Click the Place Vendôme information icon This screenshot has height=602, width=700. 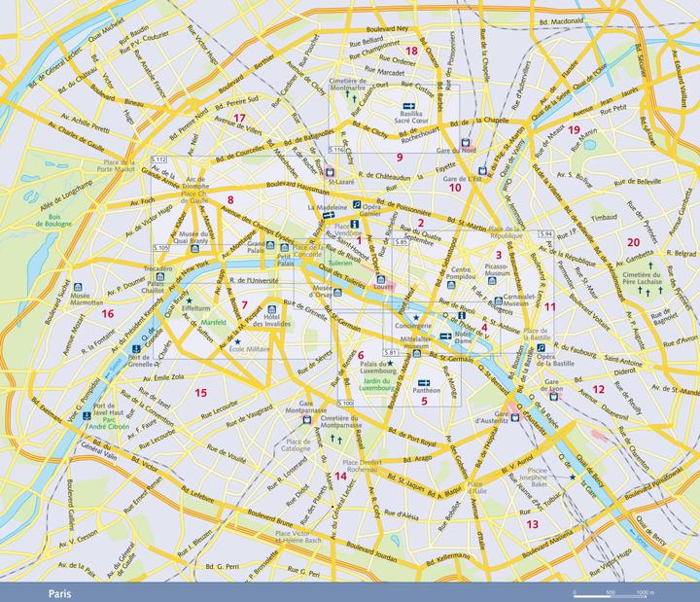pos(355,225)
